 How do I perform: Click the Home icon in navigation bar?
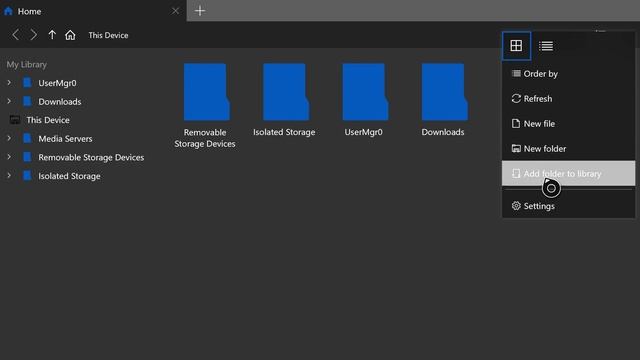(x=70, y=35)
